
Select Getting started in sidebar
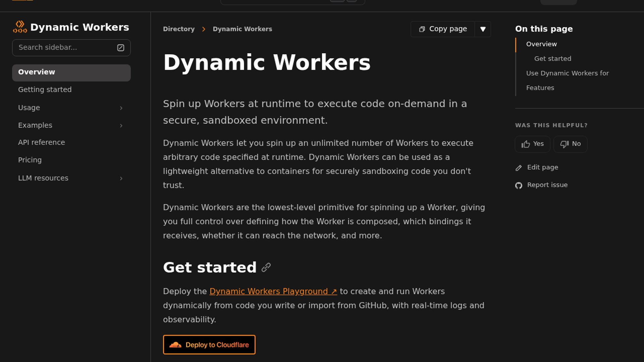pos(45,90)
